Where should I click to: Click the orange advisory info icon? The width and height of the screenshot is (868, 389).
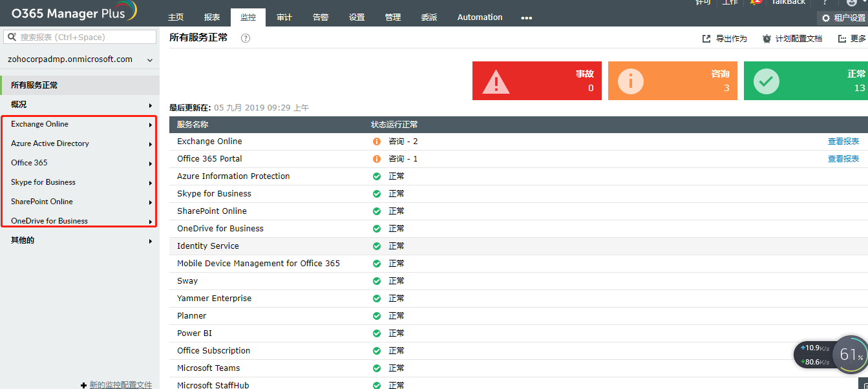pos(631,81)
